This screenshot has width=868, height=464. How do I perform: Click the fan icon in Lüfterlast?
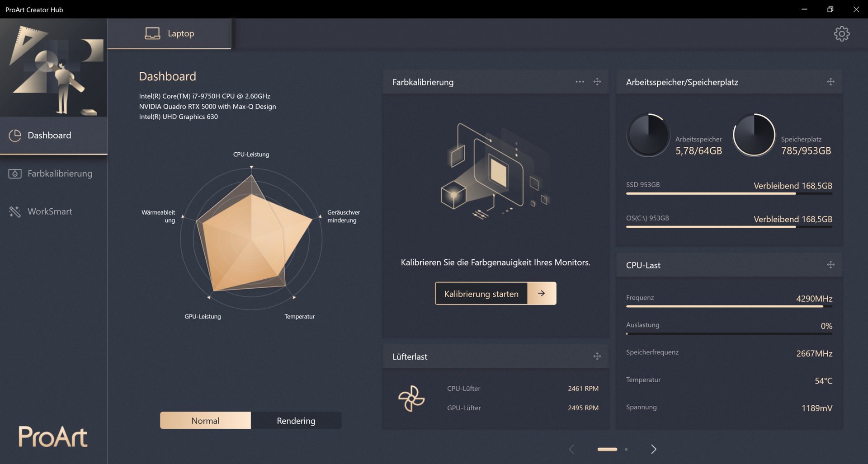point(411,398)
